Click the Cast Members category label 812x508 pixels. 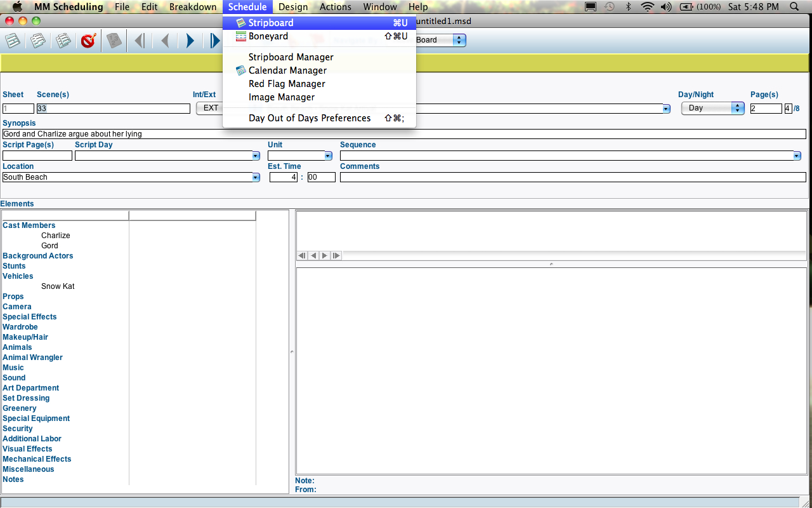[29, 225]
